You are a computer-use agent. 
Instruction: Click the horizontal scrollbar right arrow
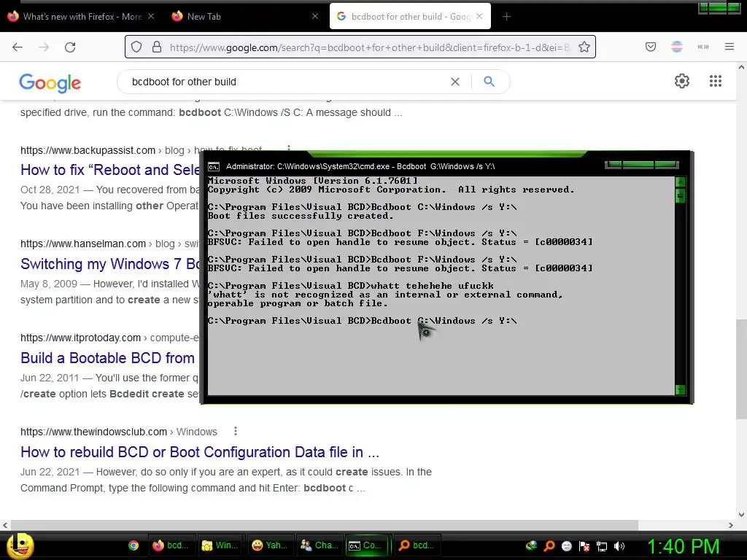(731, 525)
